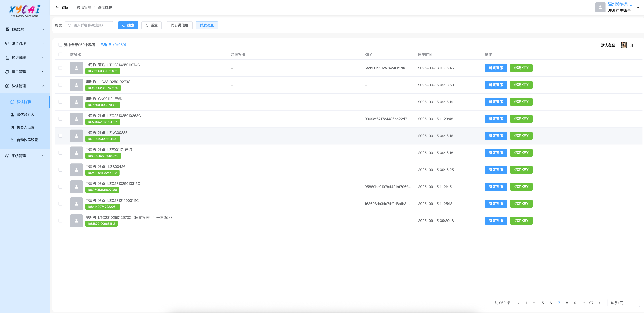Check the 选中全部969个群聊 checkbox
This screenshot has width=644, height=313.
click(60, 45)
